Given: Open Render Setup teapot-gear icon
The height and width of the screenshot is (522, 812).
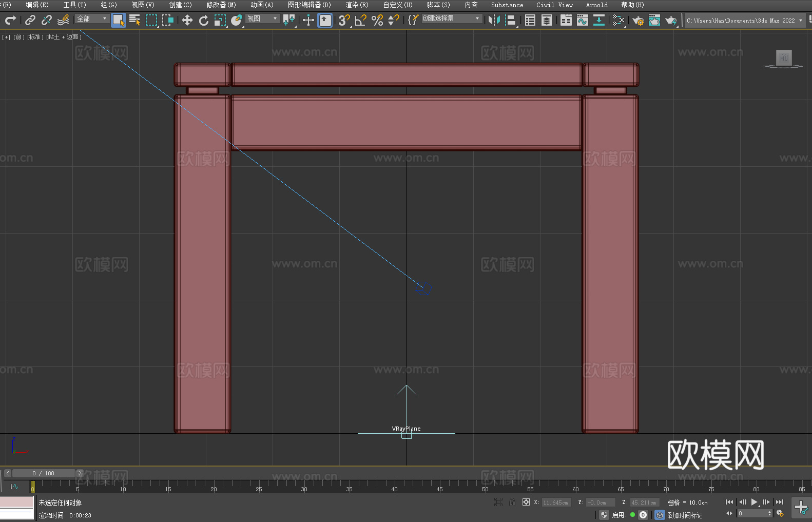Looking at the screenshot, I should click(x=638, y=20).
